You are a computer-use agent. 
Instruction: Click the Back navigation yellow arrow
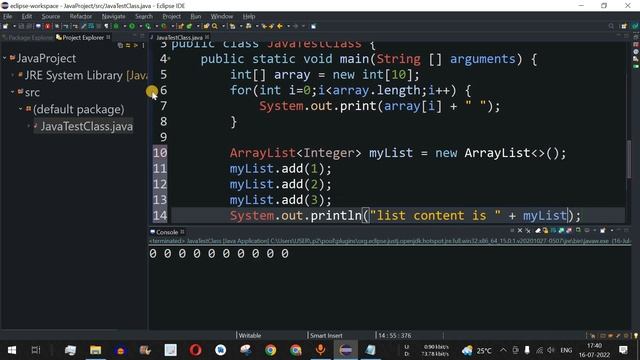[280, 26]
